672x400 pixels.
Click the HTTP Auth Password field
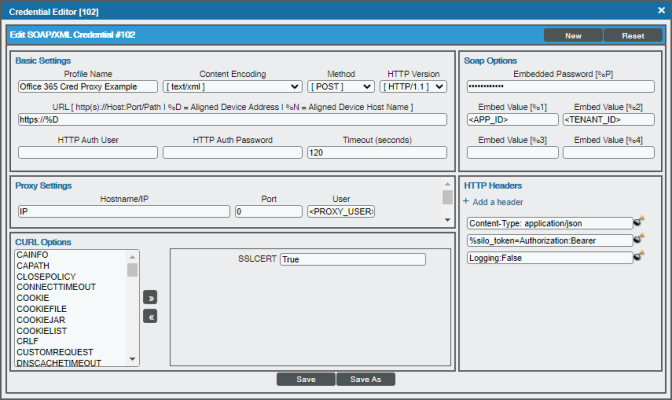point(233,153)
